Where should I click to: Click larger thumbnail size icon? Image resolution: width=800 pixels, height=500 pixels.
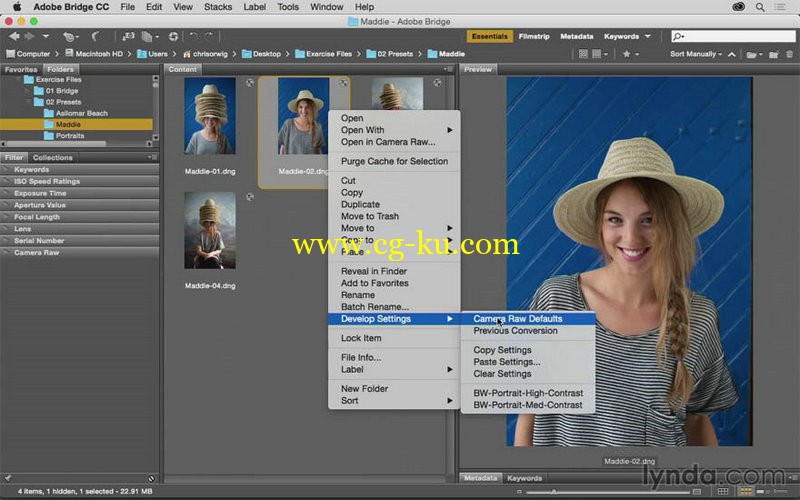(696, 491)
